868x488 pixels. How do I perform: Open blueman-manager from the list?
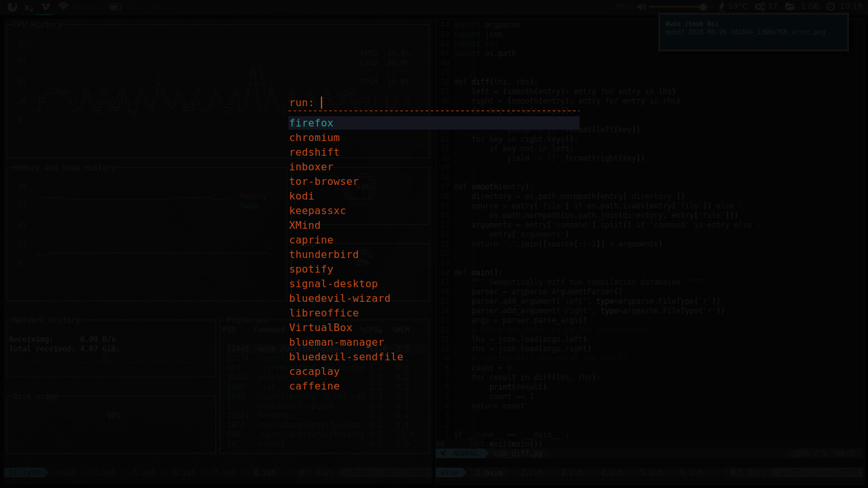[x=434, y=342]
